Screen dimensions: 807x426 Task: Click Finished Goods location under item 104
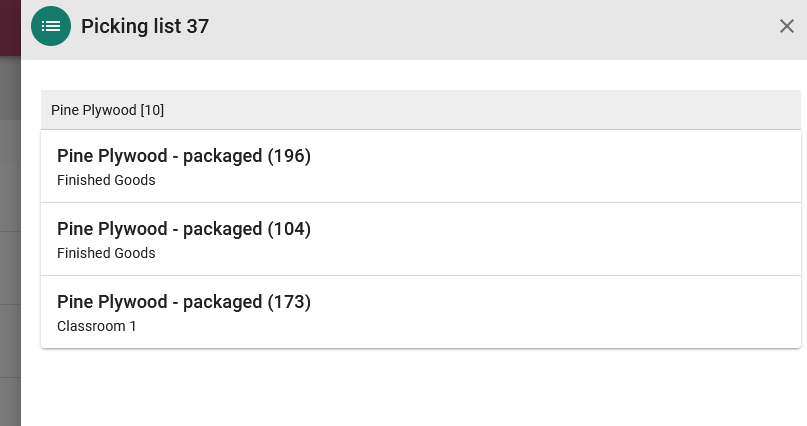pos(106,253)
